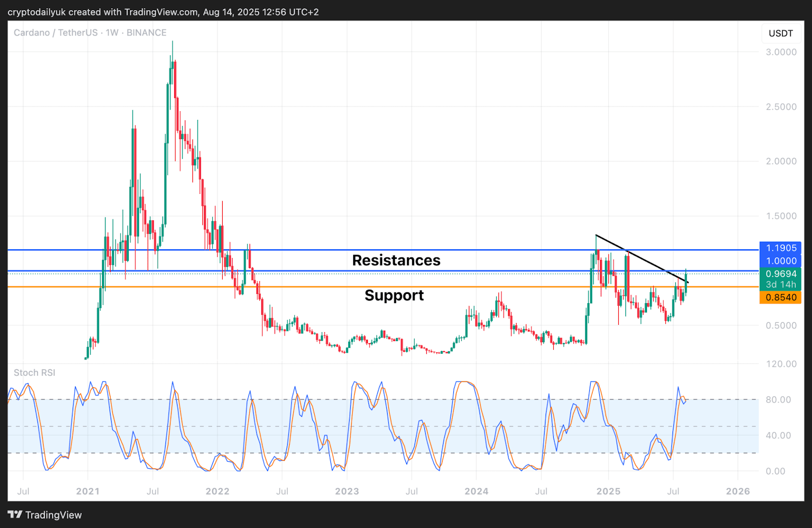Screen dimensions: 812x528
Task: Click the 2.5000 price axis value
Action: pyautogui.click(x=781, y=107)
